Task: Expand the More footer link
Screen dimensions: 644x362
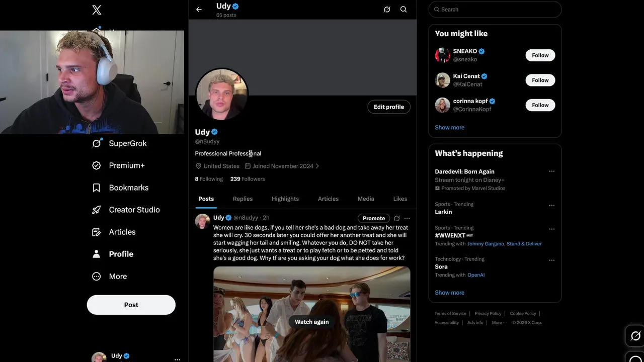Action: pos(499,323)
